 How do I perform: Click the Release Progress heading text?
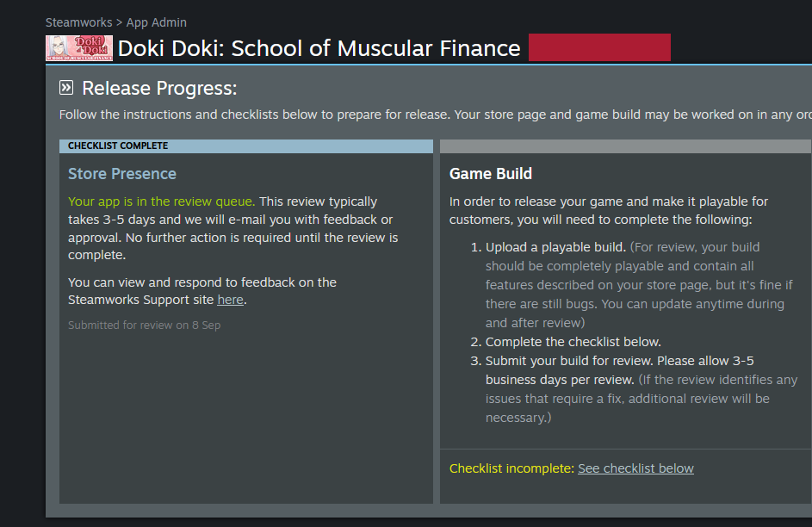pyautogui.click(x=159, y=88)
